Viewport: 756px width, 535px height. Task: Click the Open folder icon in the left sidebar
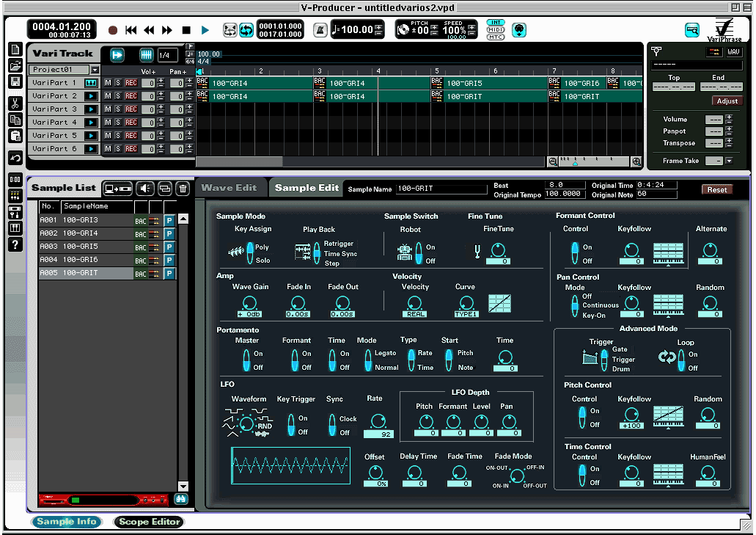[x=15, y=65]
